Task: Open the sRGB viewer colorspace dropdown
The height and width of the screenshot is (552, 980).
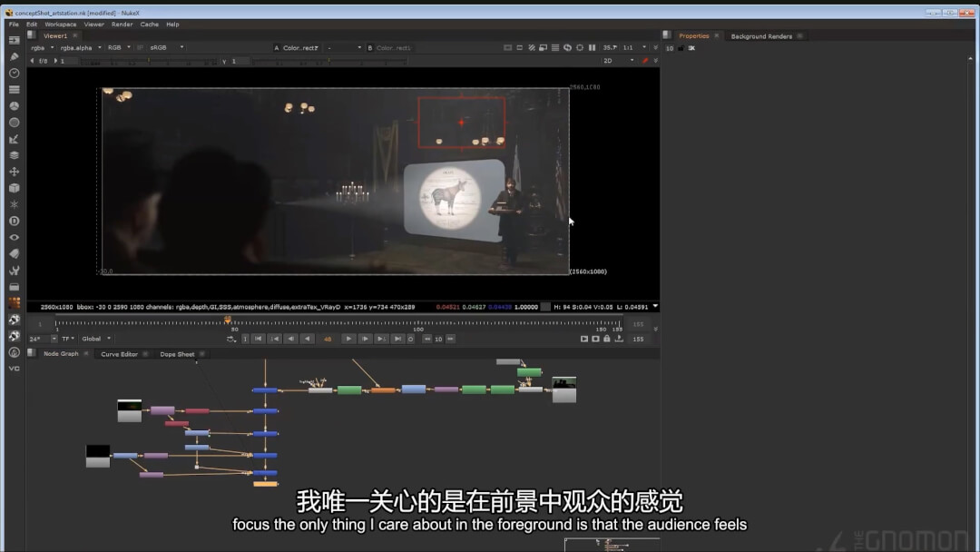Action: tap(166, 47)
